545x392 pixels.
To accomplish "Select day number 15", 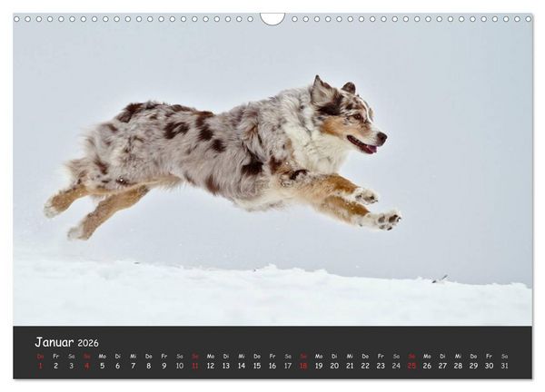I will point(257,366).
